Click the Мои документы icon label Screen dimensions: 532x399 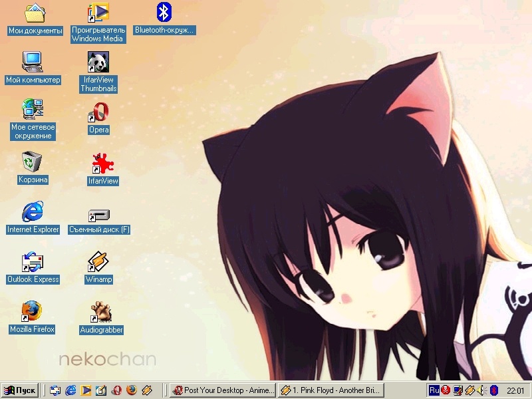[35, 31]
